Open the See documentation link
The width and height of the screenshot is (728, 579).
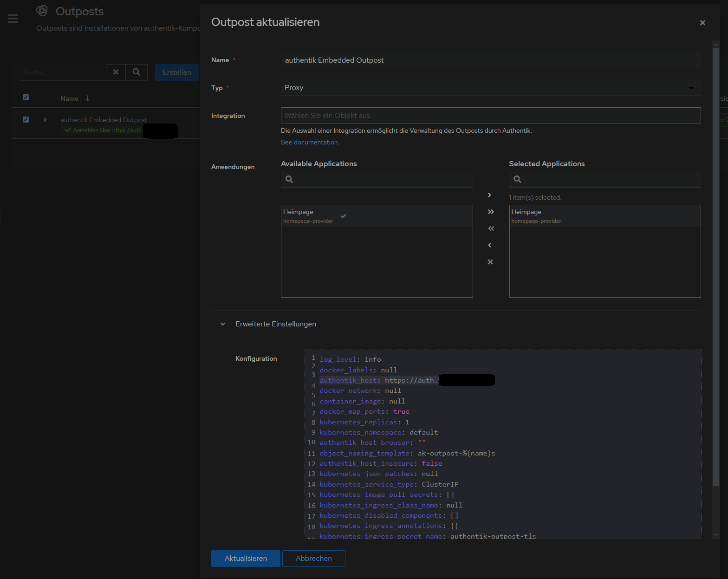[x=309, y=143]
